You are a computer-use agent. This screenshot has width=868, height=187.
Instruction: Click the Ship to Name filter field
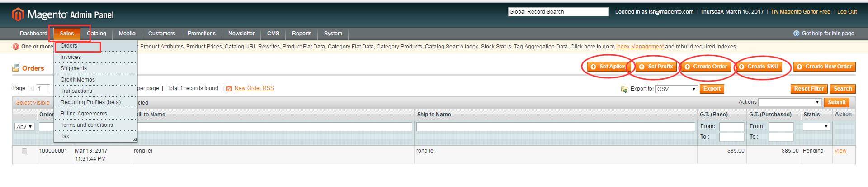pyautogui.click(x=556, y=127)
